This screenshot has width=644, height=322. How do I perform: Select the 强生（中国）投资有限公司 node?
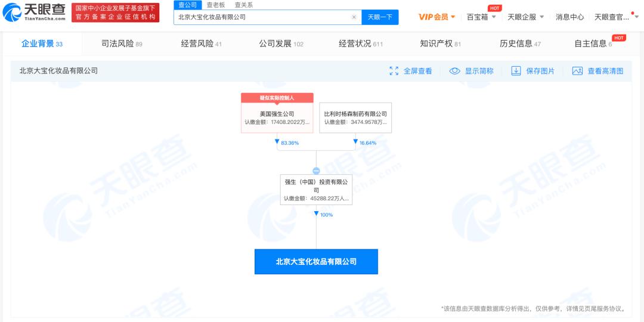point(316,190)
